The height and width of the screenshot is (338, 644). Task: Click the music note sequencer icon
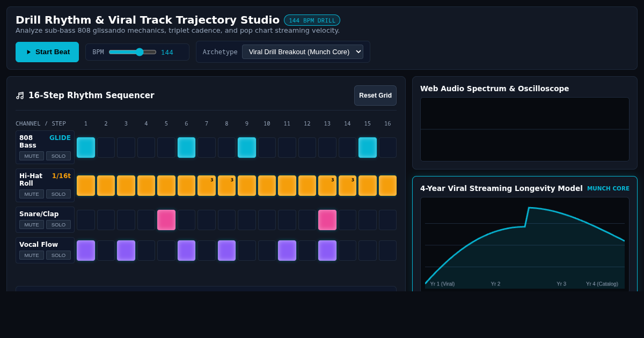coord(20,95)
